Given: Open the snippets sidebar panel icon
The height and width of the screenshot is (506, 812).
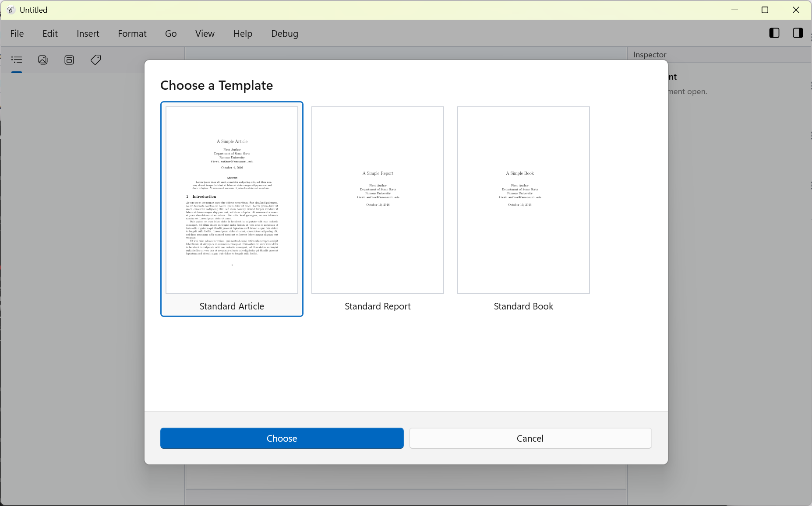Looking at the screenshot, I should point(69,60).
